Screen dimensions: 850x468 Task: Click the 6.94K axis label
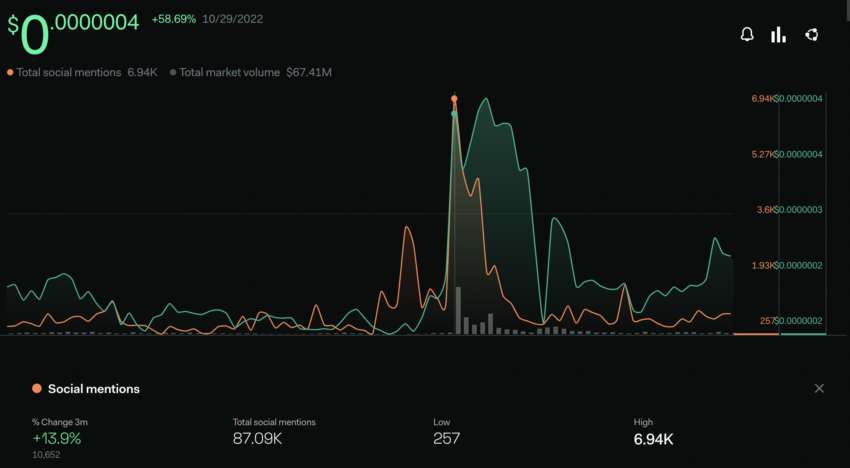[762, 99]
